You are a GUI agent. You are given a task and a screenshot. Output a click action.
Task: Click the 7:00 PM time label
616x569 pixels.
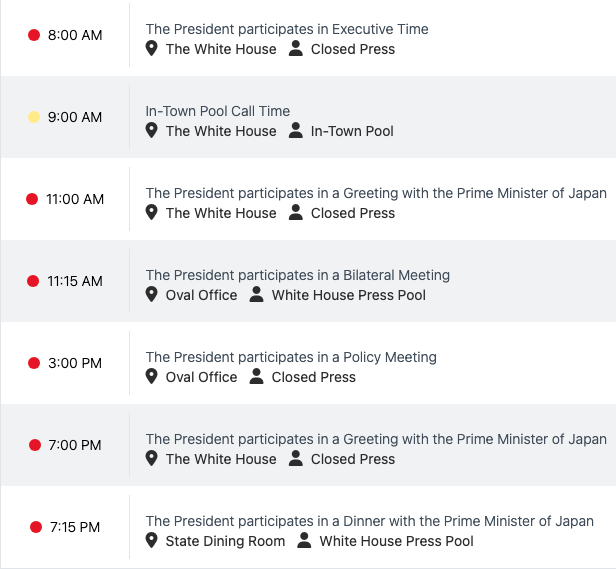[x=75, y=445]
